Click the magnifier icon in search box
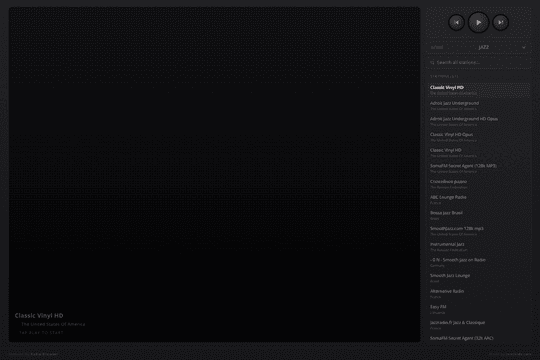Image resolution: width=540 pixels, height=360 pixels. click(432, 63)
